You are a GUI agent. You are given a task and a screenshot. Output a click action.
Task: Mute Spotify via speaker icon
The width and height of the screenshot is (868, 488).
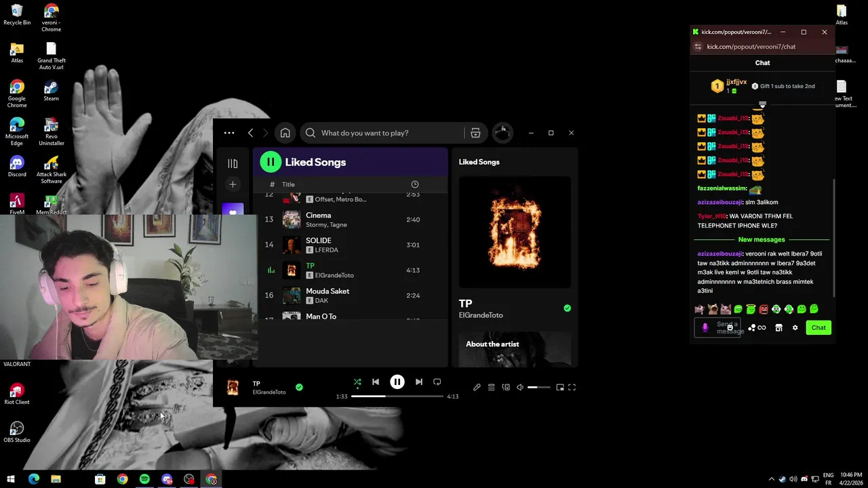click(520, 388)
